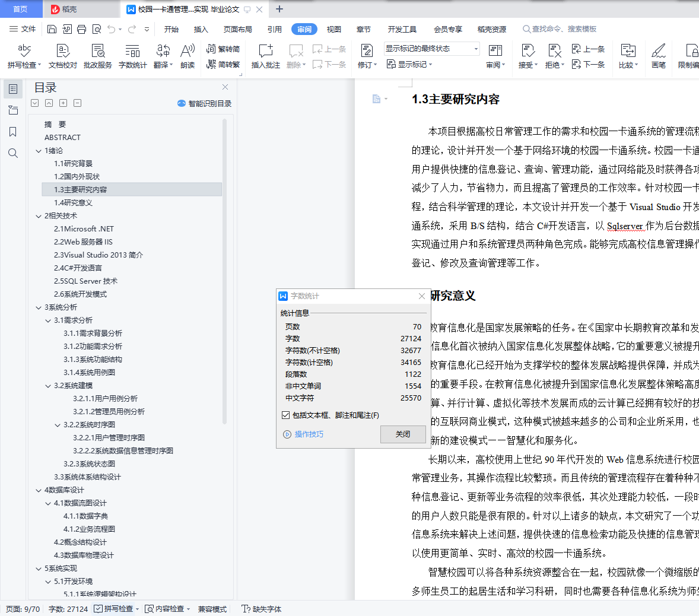The image size is (699, 616).
Task: Collapse all outline levels with minus icon
Action: tap(78, 103)
